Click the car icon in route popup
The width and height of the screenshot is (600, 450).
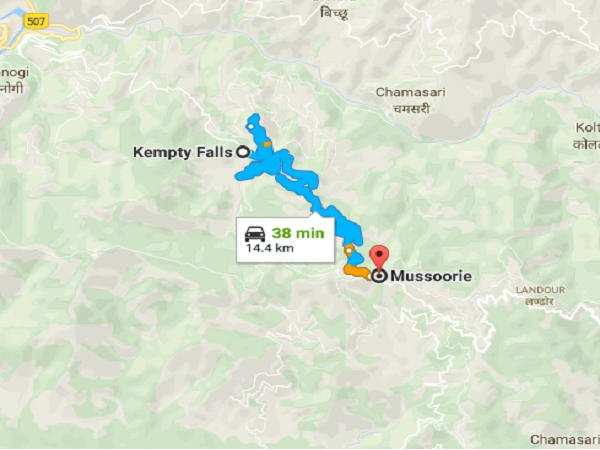click(x=255, y=233)
